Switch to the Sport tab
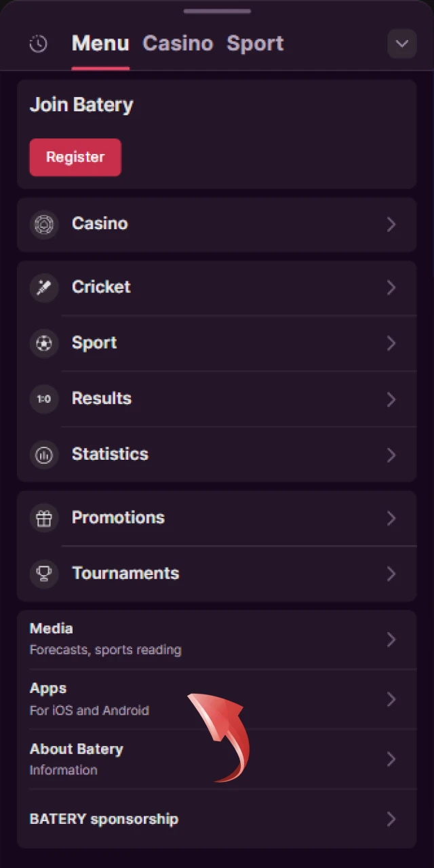The image size is (434, 868). [x=255, y=43]
